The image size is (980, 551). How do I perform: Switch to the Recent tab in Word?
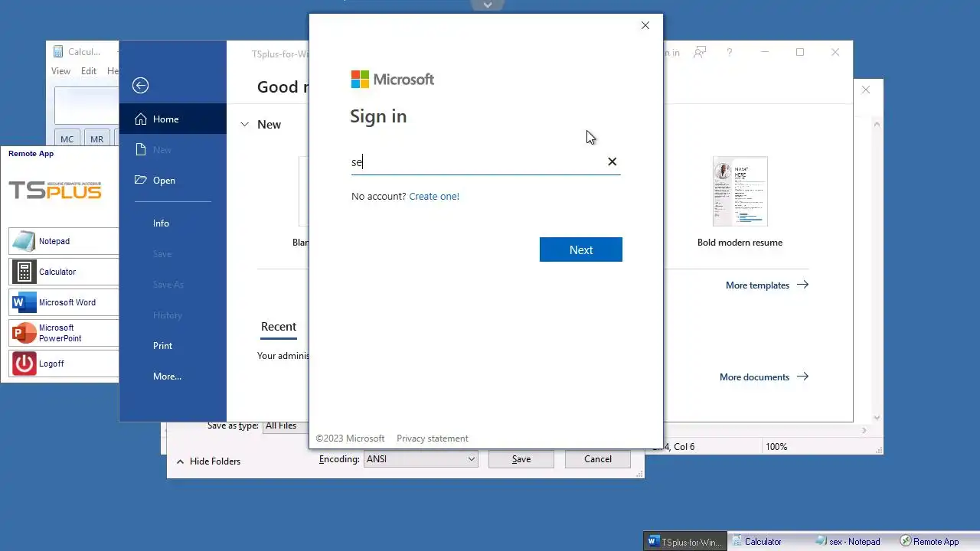pos(279,327)
